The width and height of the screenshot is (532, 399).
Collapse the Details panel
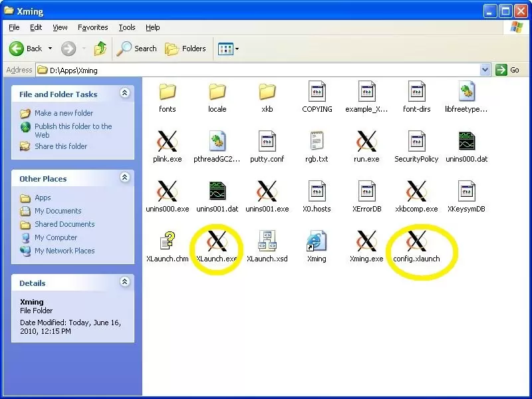(124, 283)
